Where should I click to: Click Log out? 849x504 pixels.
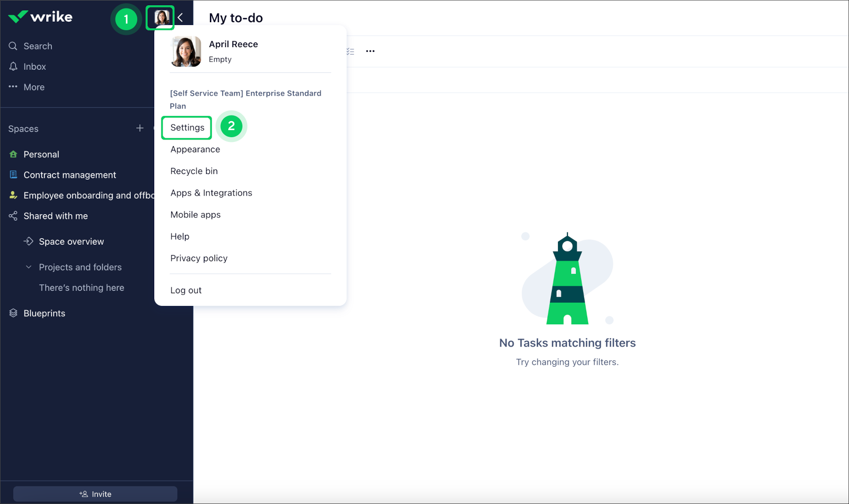click(186, 290)
